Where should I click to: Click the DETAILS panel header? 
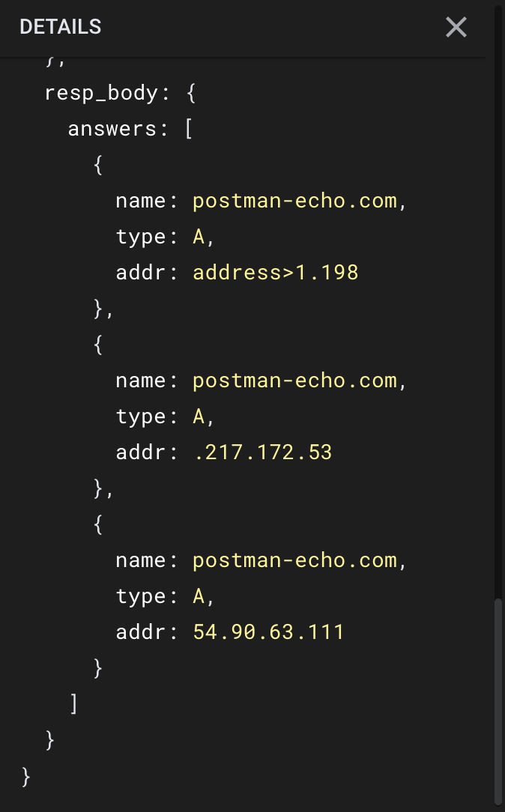[x=60, y=27]
